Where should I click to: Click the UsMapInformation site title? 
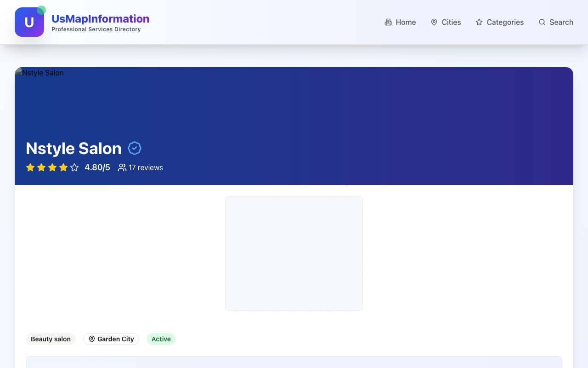click(x=100, y=19)
